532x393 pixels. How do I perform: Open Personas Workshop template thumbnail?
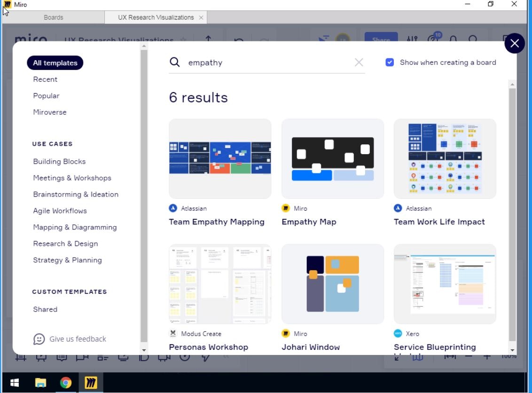pyautogui.click(x=220, y=284)
